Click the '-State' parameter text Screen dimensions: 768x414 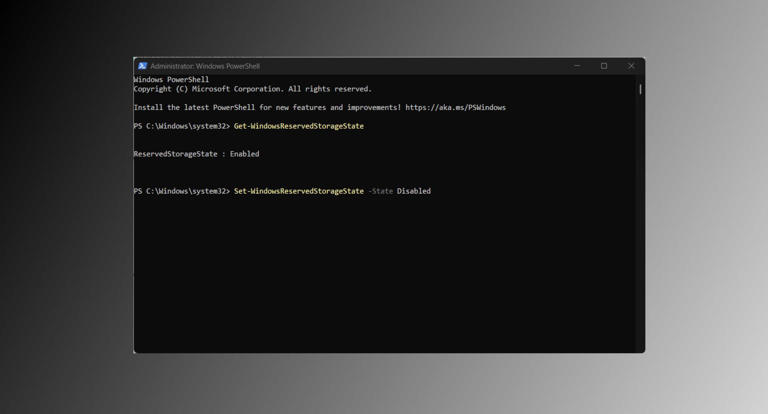381,191
